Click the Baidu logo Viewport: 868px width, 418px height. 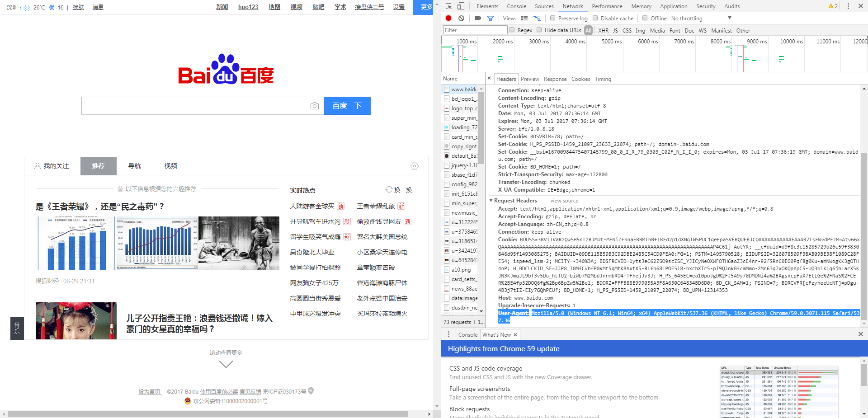click(226, 69)
